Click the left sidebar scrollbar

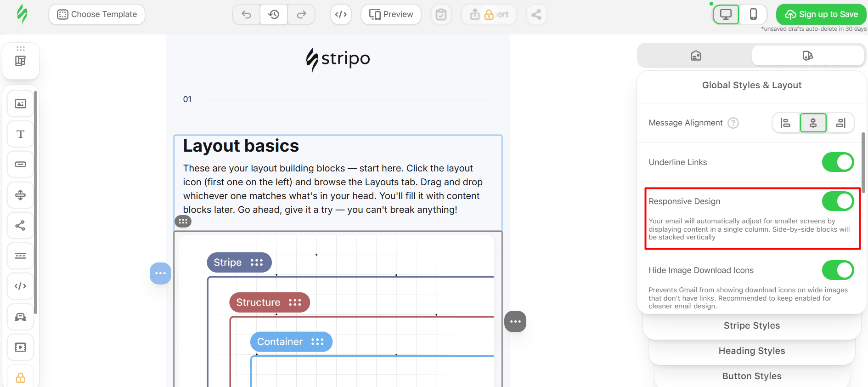click(35, 202)
